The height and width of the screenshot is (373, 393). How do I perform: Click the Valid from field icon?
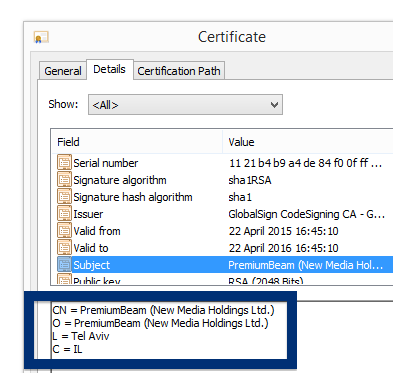point(64,231)
